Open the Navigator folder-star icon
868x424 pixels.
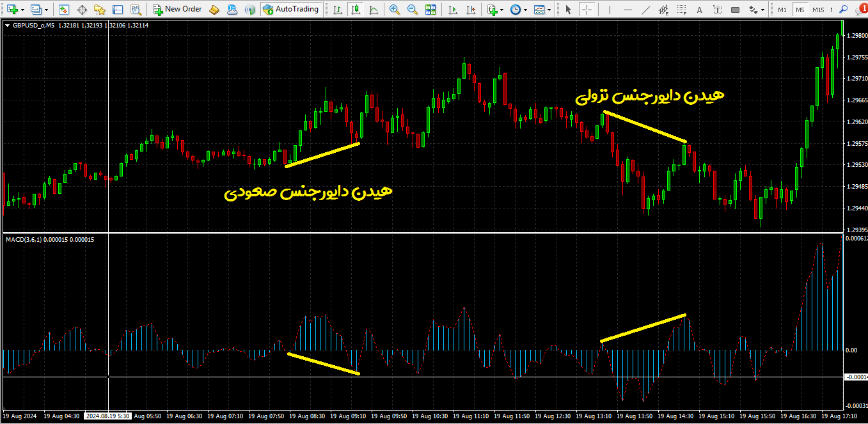(99, 10)
